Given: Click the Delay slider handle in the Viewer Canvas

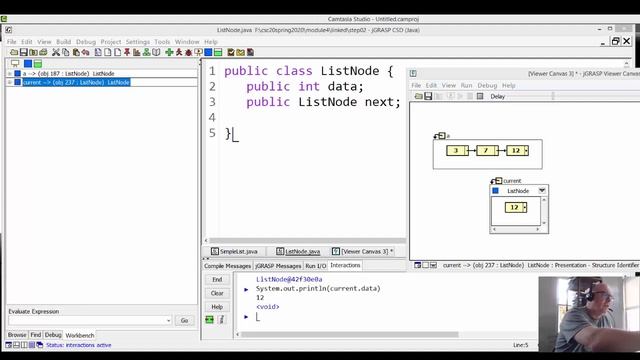Looking at the screenshot, I should tap(553, 96).
